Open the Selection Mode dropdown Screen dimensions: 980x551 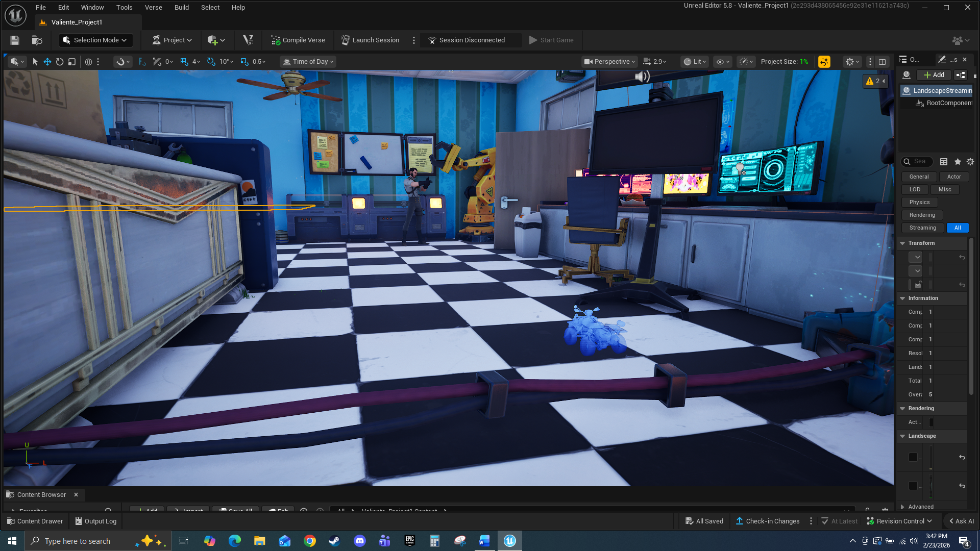pyautogui.click(x=96, y=40)
